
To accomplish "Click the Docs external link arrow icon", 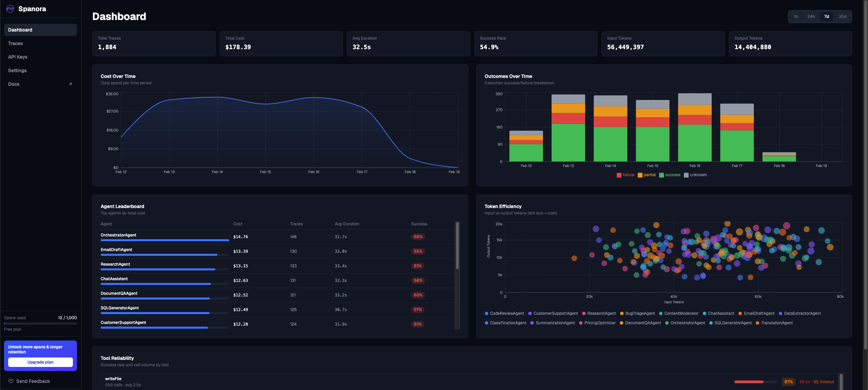I will pos(71,84).
